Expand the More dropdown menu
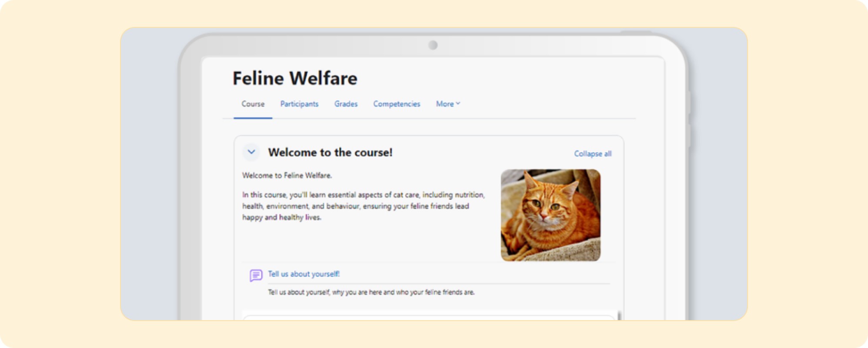Image resolution: width=868 pixels, height=348 pixels. click(x=448, y=104)
